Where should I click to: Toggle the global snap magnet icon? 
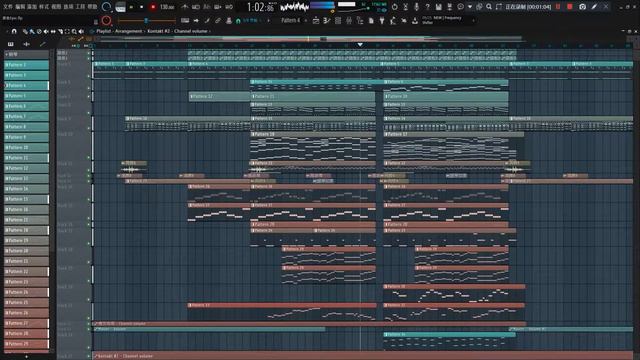(x=238, y=20)
